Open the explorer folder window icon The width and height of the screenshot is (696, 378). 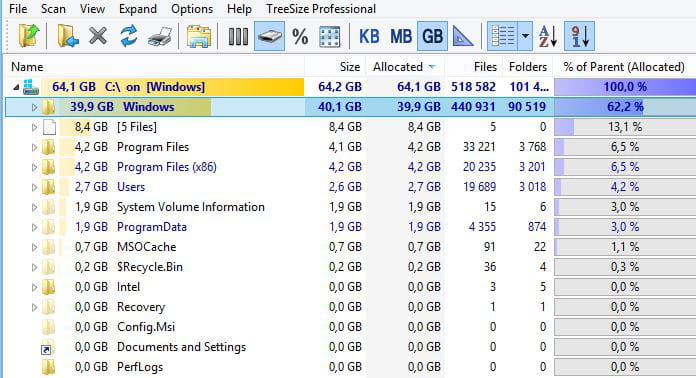[x=198, y=36]
